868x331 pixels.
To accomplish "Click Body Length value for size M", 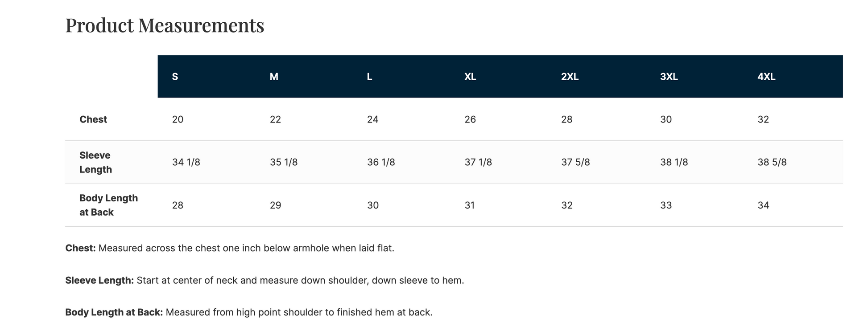I will 275,205.
